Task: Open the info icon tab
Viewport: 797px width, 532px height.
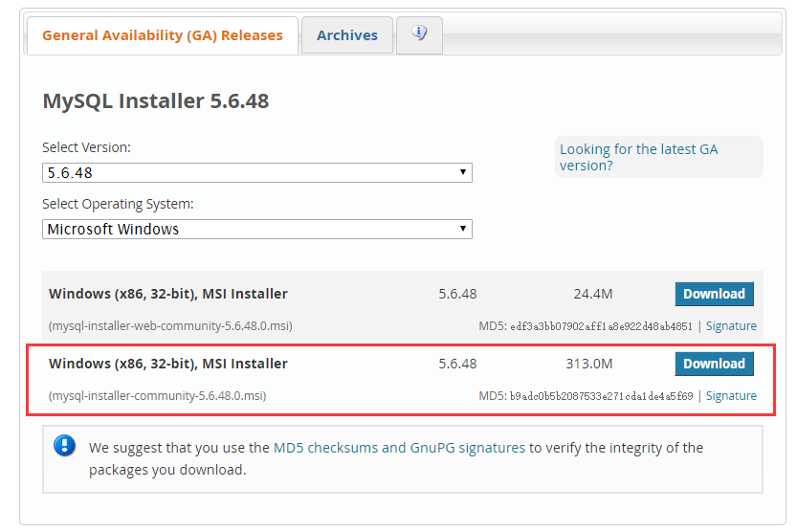Action: pos(419,34)
